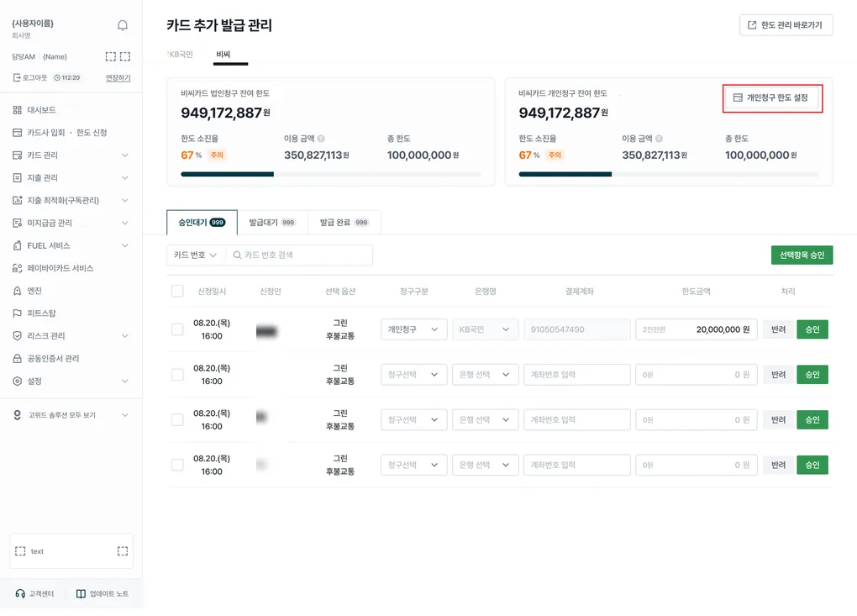Switch to the KB국민 tab
Image resolution: width=857 pixels, height=616 pixels.
tap(181, 54)
